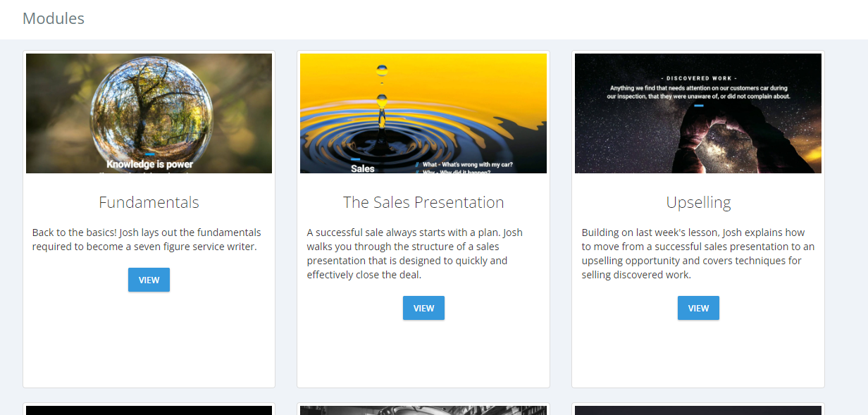Open the partially visible module below Upselling

point(697,410)
